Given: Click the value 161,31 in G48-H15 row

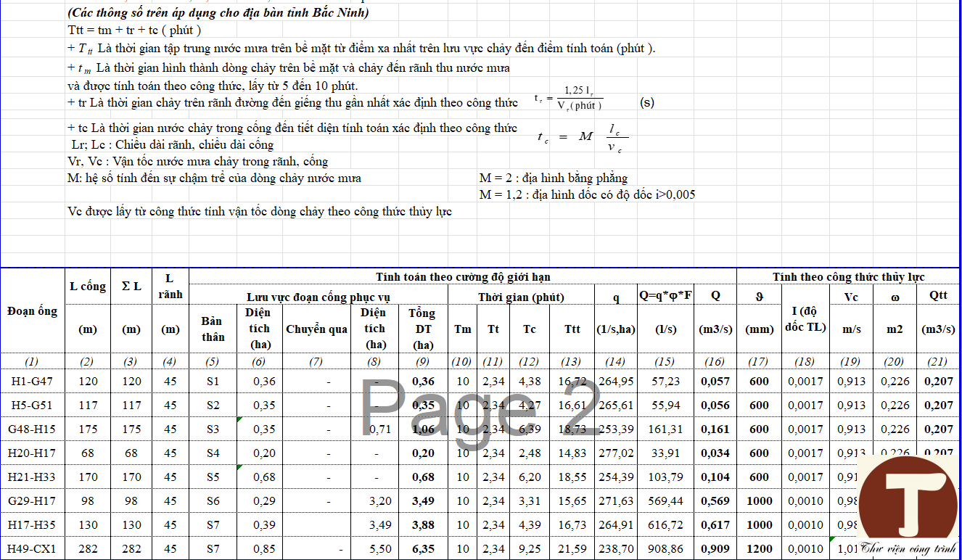Looking at the screenshot, I should 665,429.
